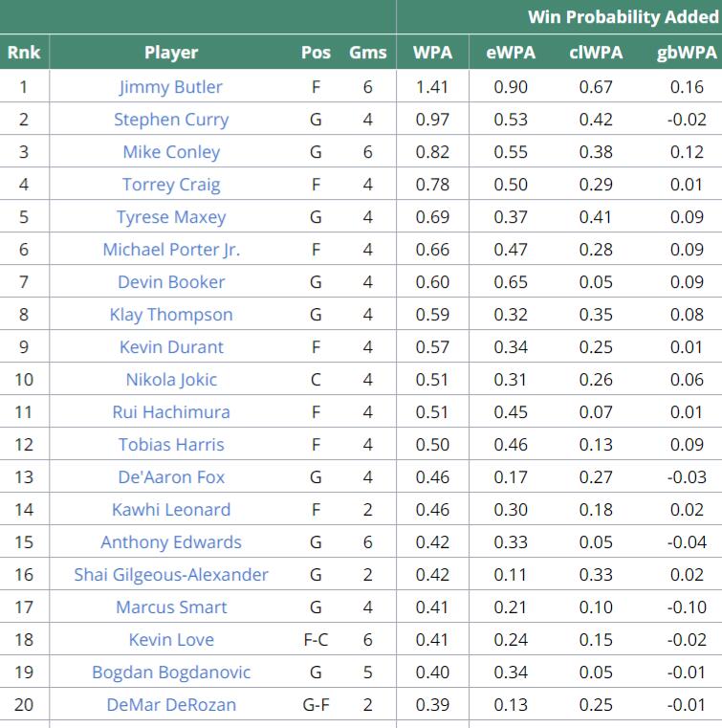Click the Rnk column header

click(x=24, y=53)
